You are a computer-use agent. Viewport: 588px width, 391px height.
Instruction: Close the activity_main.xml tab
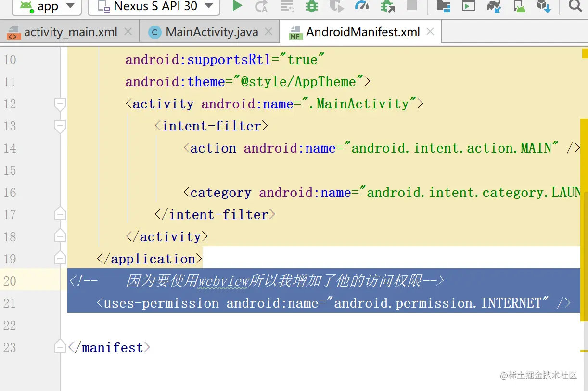click(x=128, y=32)
